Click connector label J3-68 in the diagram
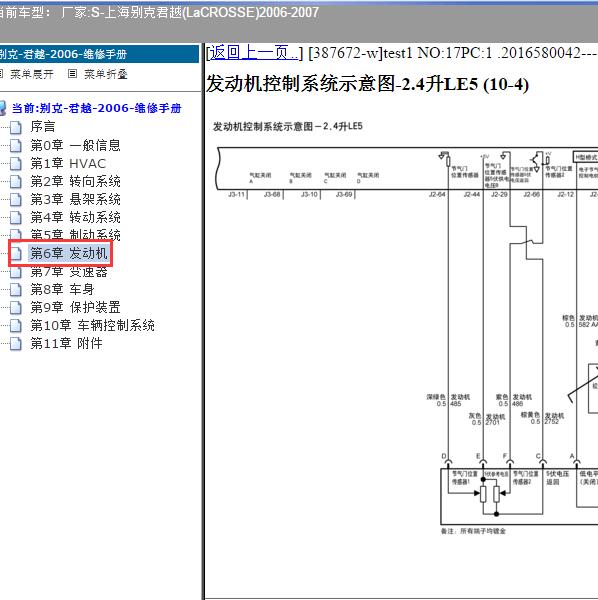The image size is (598, 600). click(x=272, y=194)
